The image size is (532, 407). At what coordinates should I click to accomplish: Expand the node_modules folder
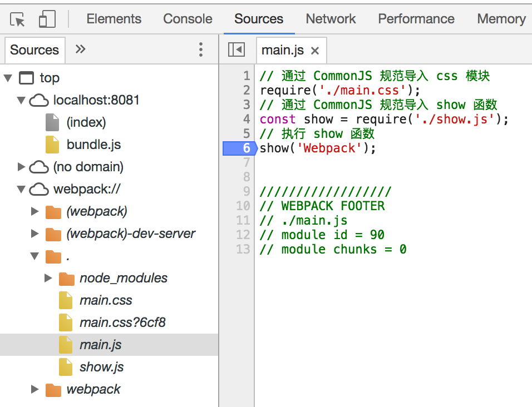48,278
